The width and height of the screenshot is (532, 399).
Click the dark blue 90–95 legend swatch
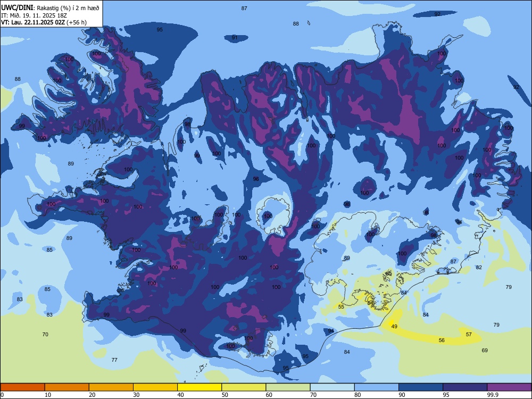tap(421, 387)
